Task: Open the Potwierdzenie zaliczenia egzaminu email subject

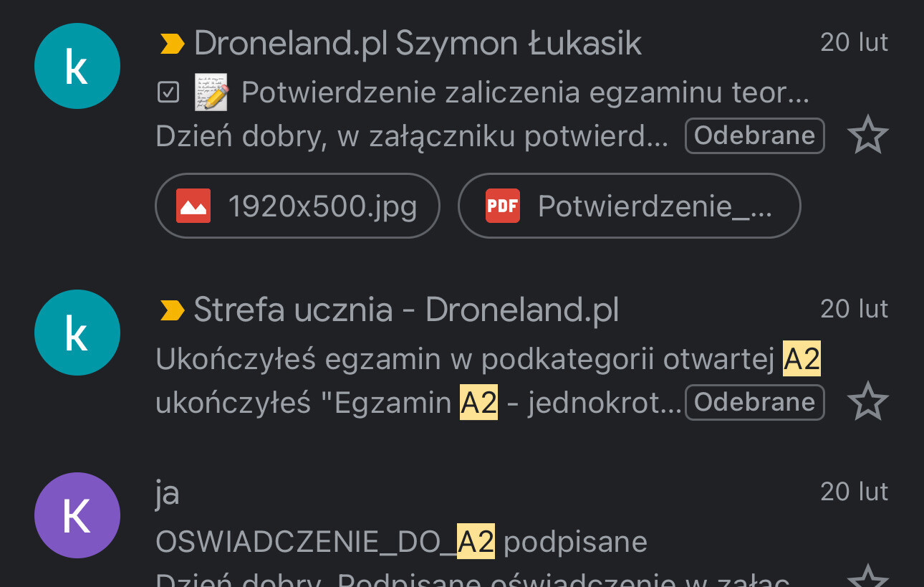Action: 525,93
